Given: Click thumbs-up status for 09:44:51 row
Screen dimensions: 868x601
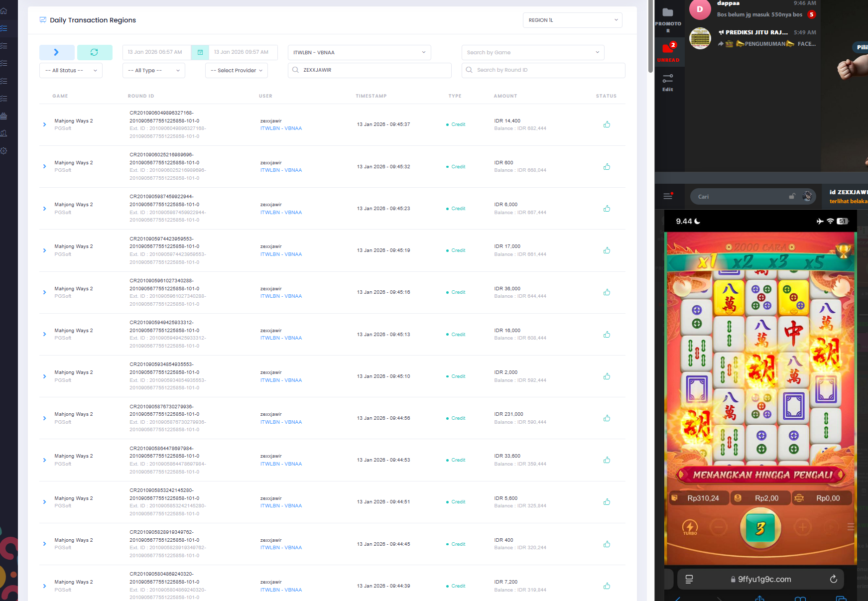Looking at the screenshot, I should [x=607, y=502].
